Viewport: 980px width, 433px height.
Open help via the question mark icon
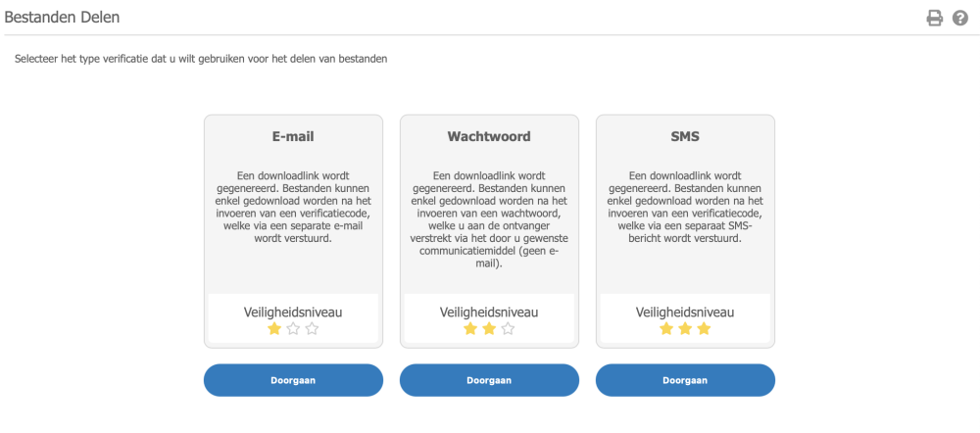[x=960, y=18]
